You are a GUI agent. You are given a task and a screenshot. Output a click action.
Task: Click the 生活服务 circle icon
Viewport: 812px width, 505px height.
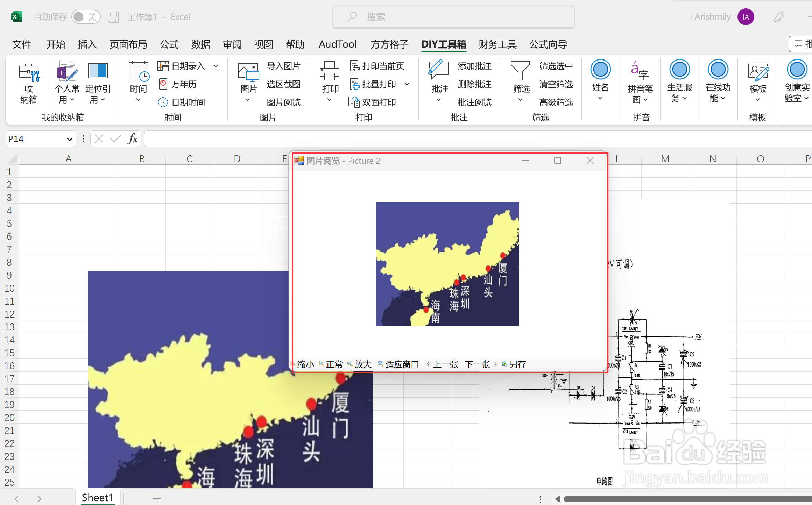tap(680, 70)
